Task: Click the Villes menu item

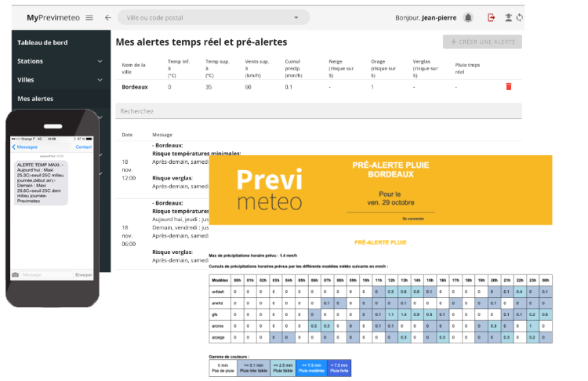Action: (x=26, y=80)
